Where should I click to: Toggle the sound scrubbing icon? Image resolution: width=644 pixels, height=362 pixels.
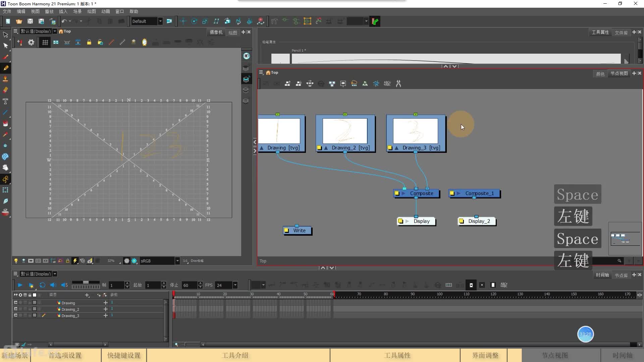tap(64, 285)
